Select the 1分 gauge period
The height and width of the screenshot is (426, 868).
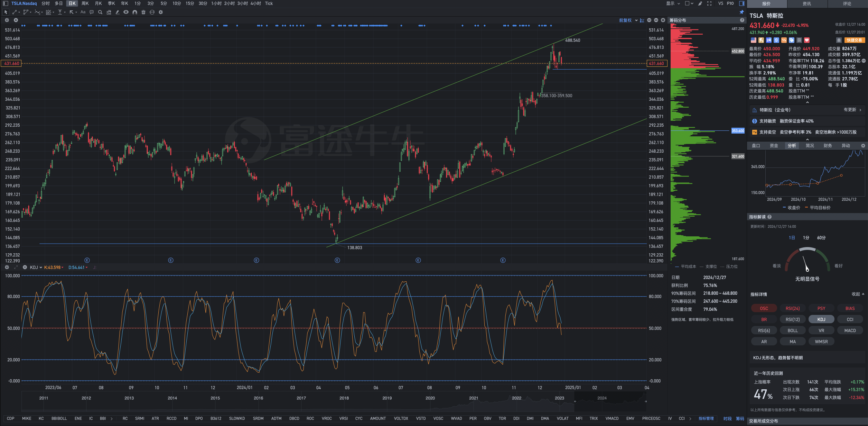(x=806, y=238)
